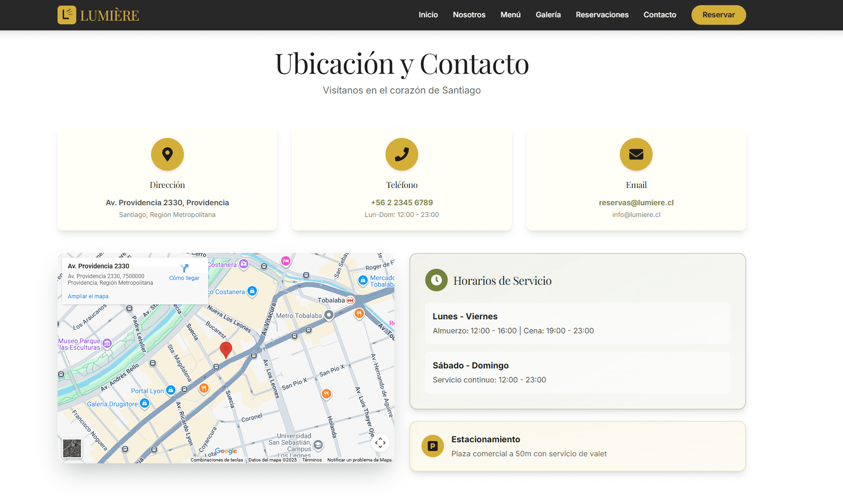Navigate to Reservaciones
The width and height of the screenshot is (843, 504).
[x=602, y=15]
